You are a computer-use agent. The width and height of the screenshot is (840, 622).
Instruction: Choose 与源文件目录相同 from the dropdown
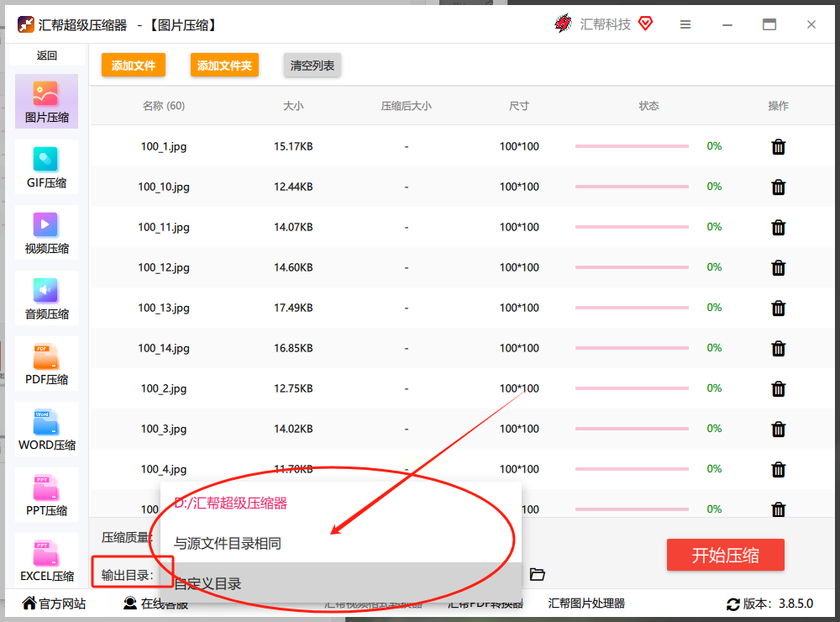click(341, 543)
